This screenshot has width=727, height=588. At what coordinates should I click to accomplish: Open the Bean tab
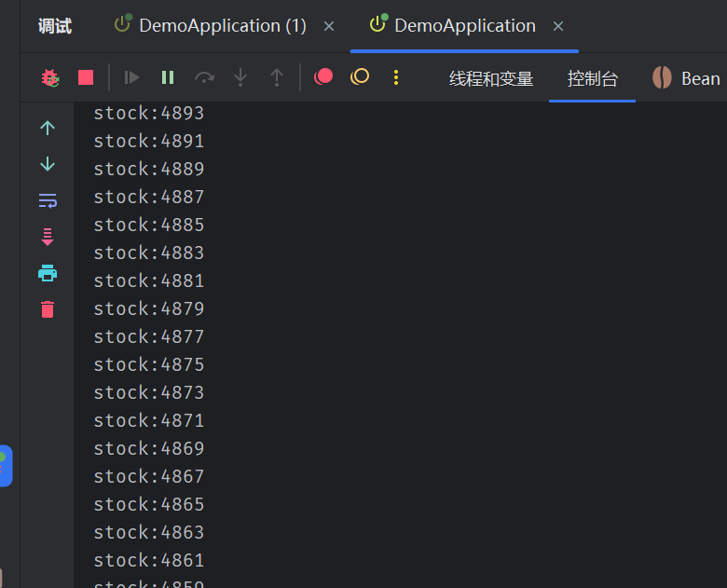tap(688, 79)
